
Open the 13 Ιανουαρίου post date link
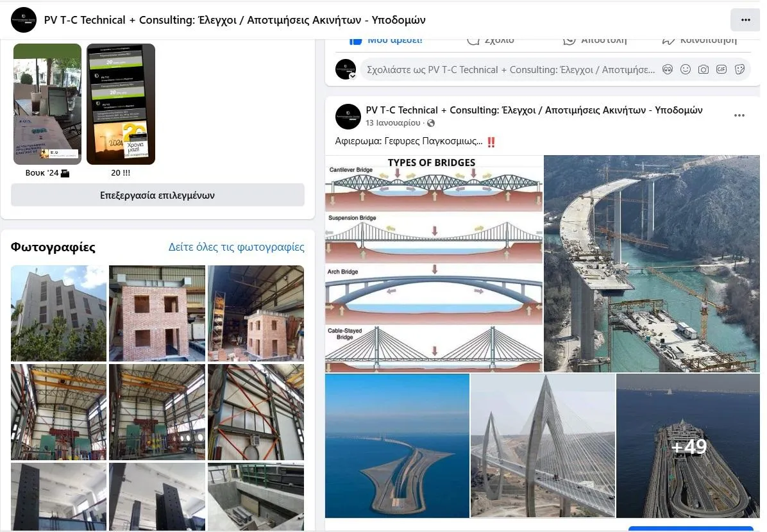[x=392, y=122]
